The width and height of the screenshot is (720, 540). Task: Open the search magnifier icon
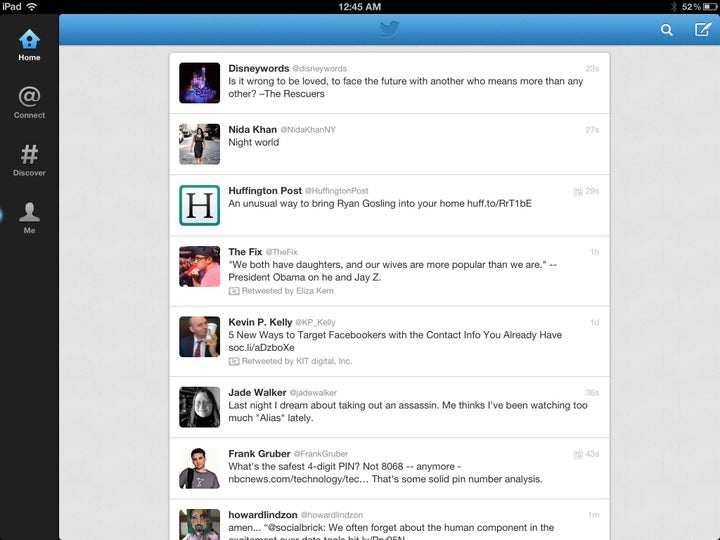pyautogui.click(x=667, y=30)
